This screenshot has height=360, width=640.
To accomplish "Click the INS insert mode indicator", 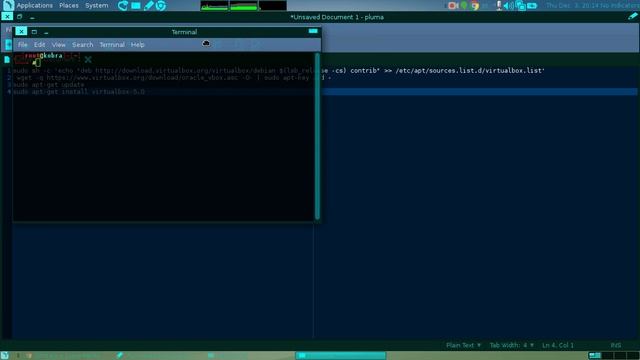I will [616, 345].
